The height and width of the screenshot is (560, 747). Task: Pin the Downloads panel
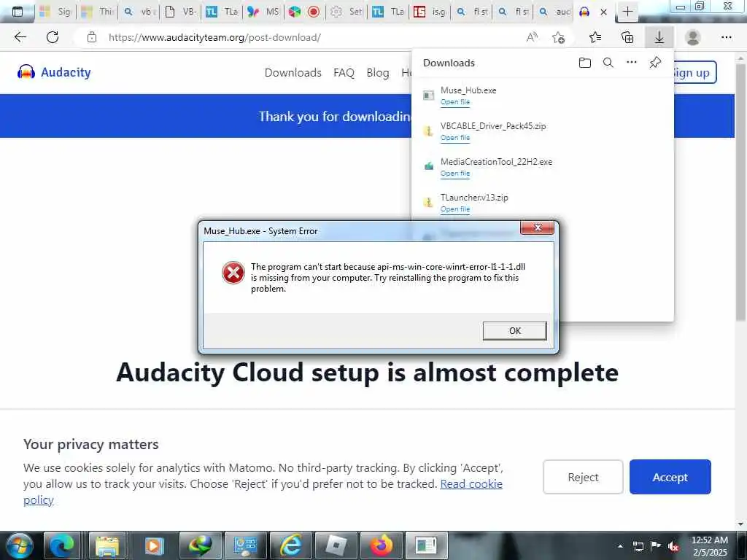click(655, 63)
